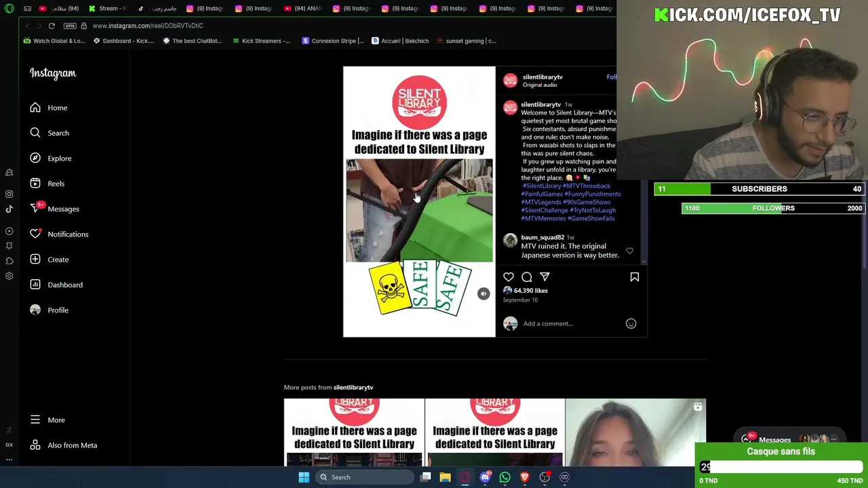Open the #SilentLibrary hashtag
The width and height of the screenshot is (868, 488).
pos(542,186)
